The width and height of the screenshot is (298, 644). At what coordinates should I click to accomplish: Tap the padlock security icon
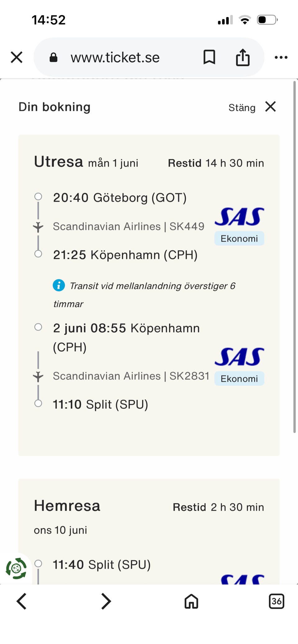[x=53, y=58]
